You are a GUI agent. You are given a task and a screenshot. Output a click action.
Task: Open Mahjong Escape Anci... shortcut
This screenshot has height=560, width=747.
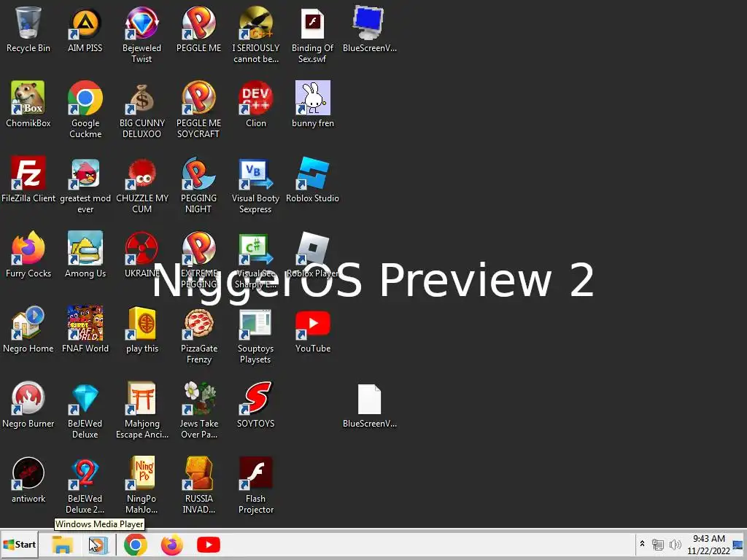coord(142,411)
